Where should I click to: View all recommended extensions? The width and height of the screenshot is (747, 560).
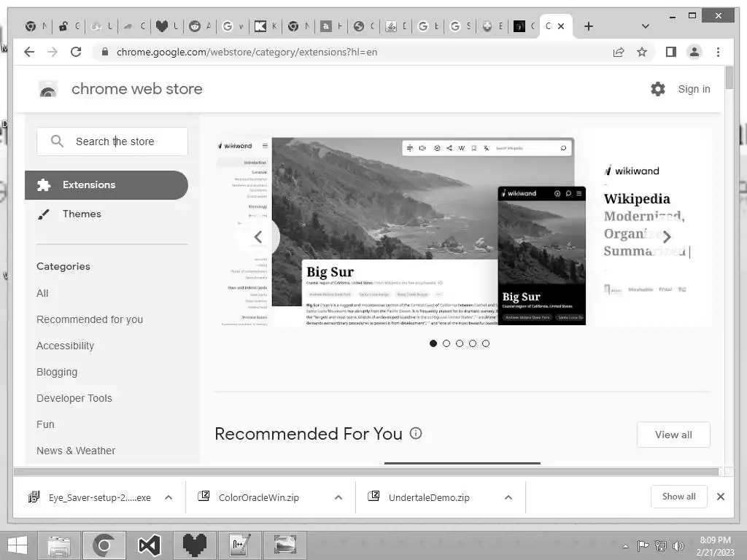673,435
